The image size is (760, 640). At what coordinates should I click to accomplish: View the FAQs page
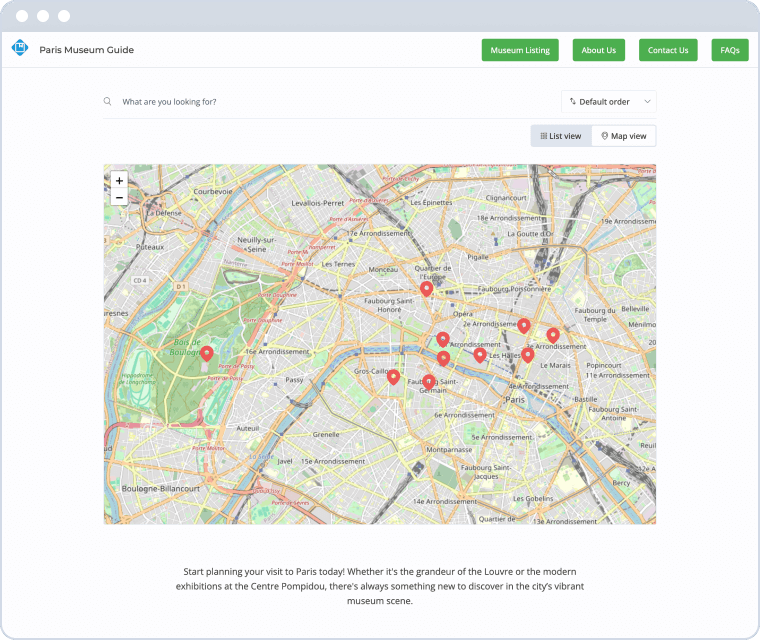click(x=730, y=50)
